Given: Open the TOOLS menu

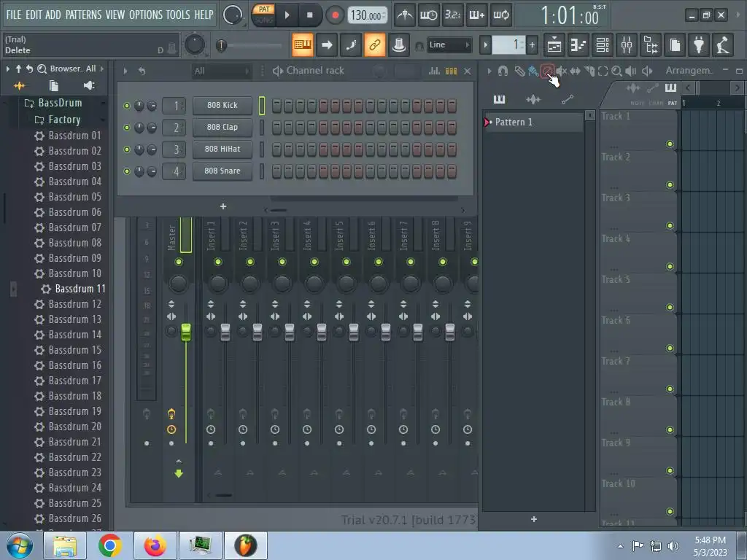Looking at the screenshot, I should click(178, 15).
